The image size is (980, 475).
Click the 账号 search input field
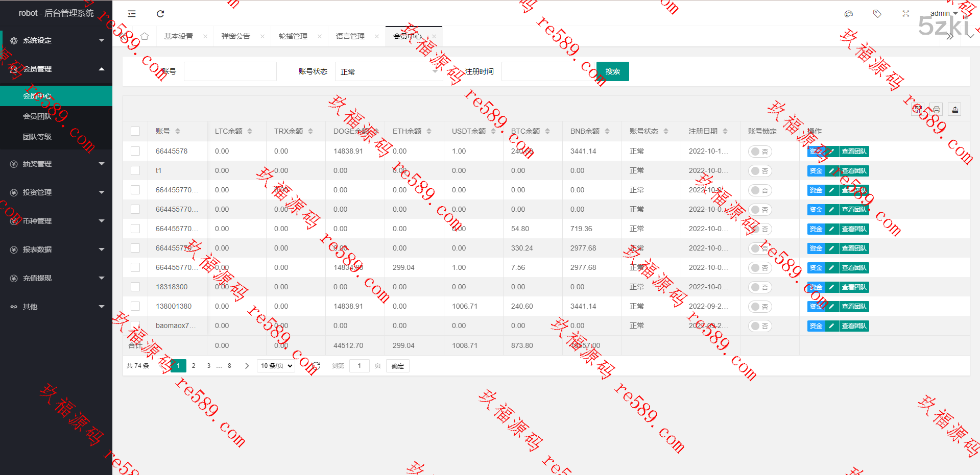click(x=230, y=71)
